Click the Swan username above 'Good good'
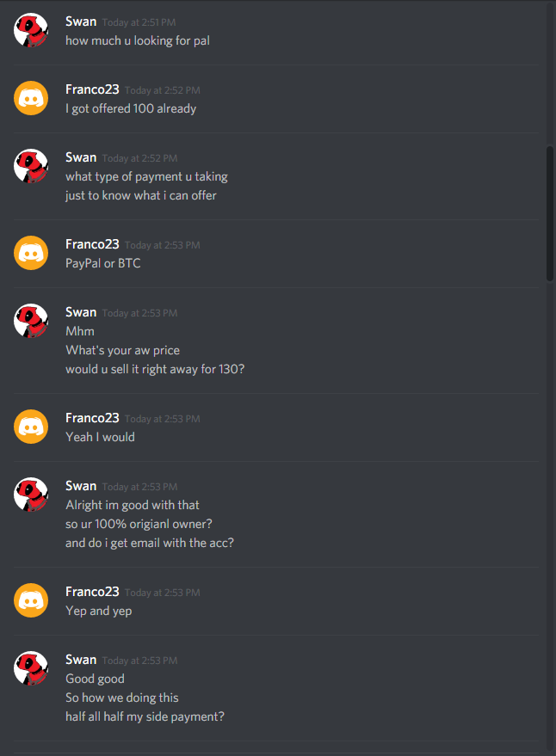This screenshot has height=756, width=556. [81, 660]
